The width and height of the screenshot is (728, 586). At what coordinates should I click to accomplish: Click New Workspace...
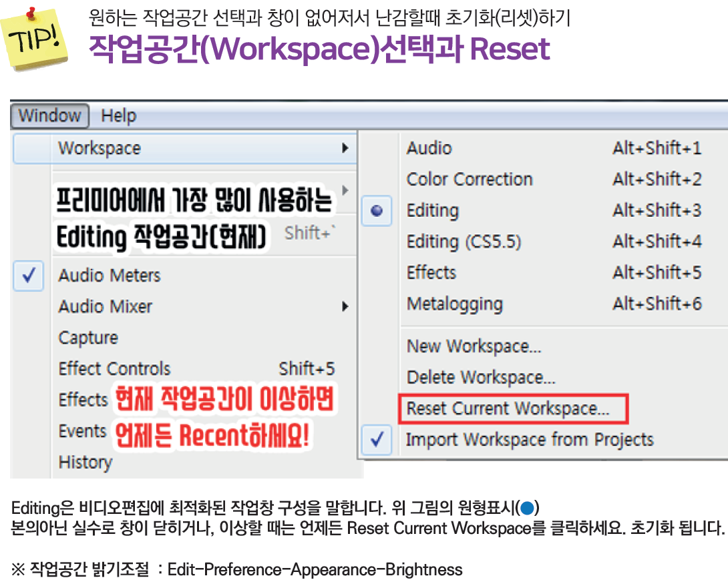click(x=474, y=346)
